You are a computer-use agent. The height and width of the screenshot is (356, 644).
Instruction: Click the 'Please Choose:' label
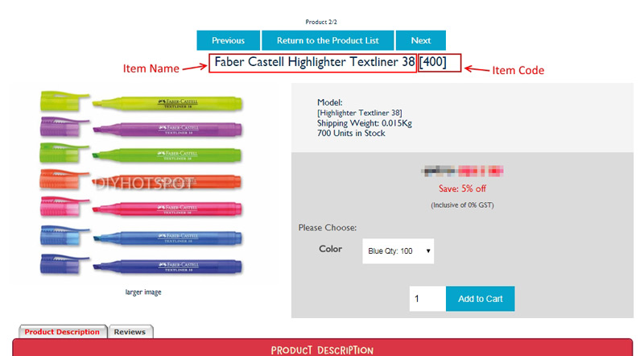coord(328,228)
